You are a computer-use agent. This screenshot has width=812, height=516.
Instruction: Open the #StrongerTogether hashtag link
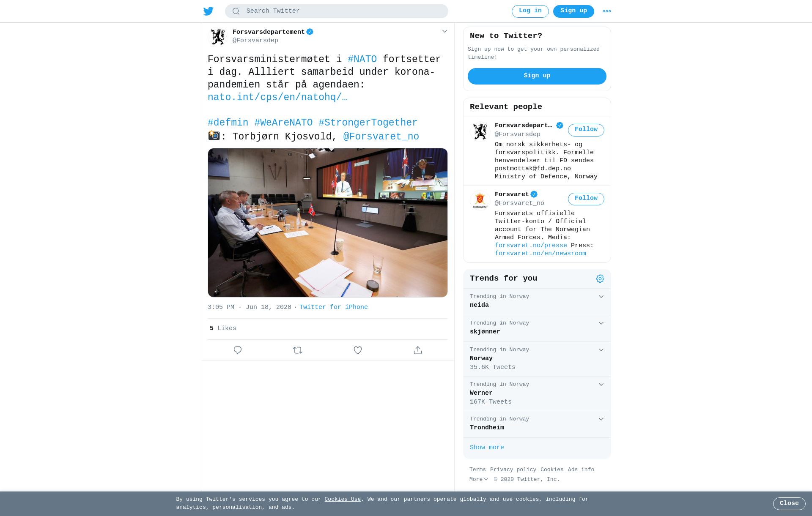pos(368,123)
